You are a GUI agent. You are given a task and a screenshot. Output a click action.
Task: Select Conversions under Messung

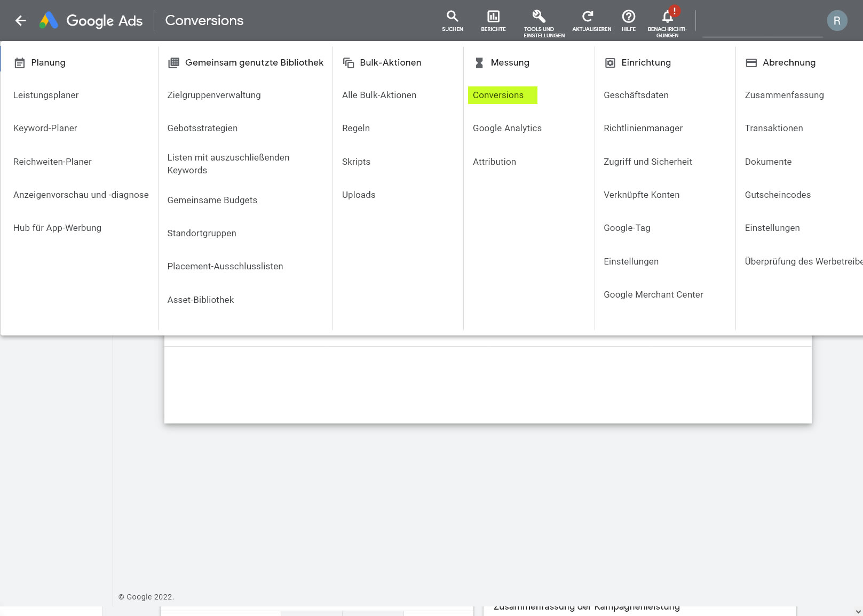click(498, 95)
